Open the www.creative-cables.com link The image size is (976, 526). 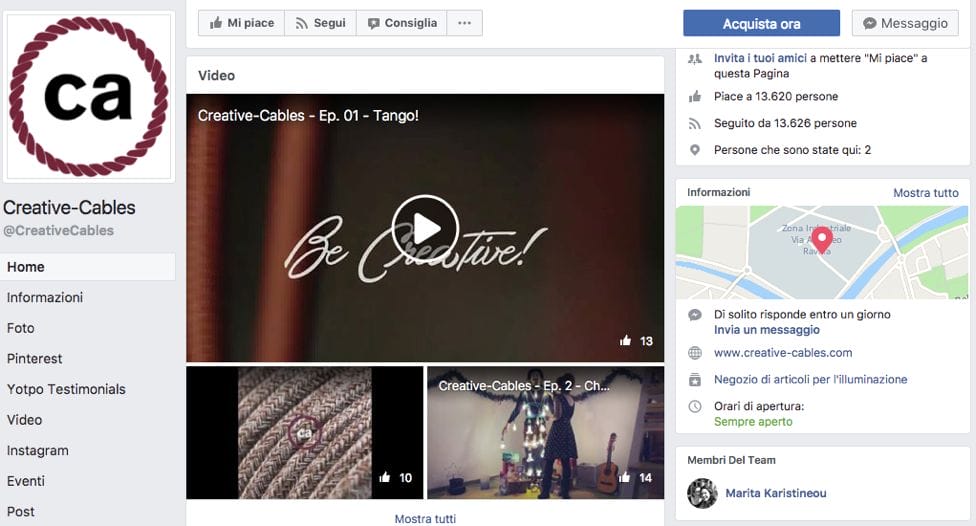pyautogui.click(x=783, y=353)
